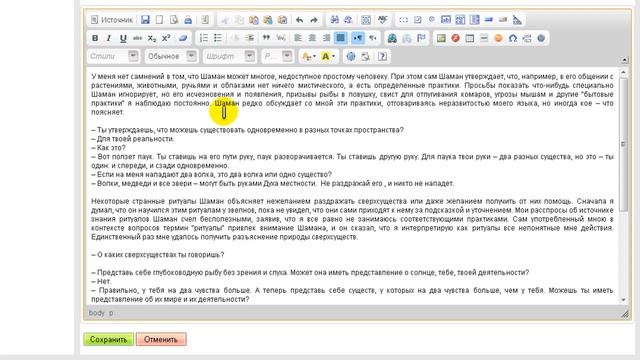Collapse the editor toolbar arrow
Screen dimensions: 640x360
coord(624,60)
